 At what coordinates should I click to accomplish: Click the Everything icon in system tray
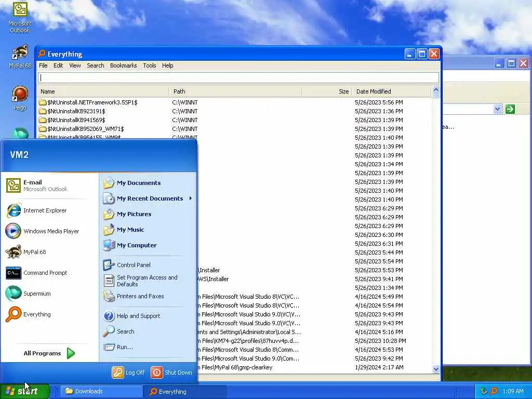[x=494, y=391]
